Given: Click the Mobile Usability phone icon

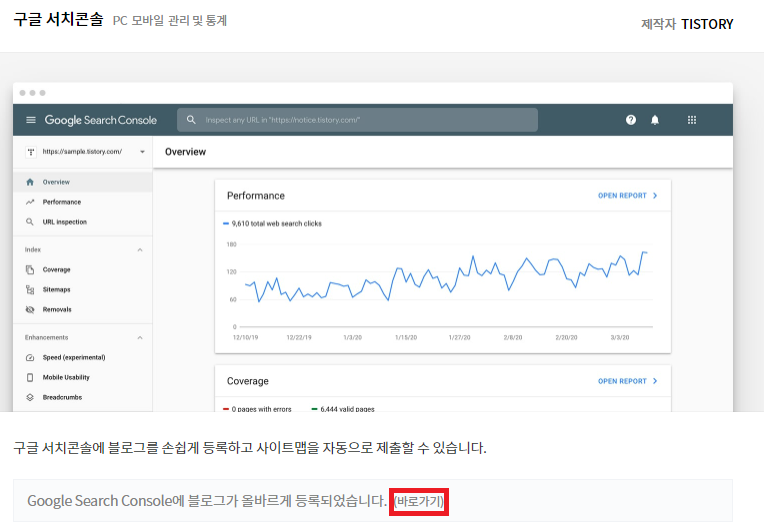Looking at the screenshot, I should (x=30, y=377).
